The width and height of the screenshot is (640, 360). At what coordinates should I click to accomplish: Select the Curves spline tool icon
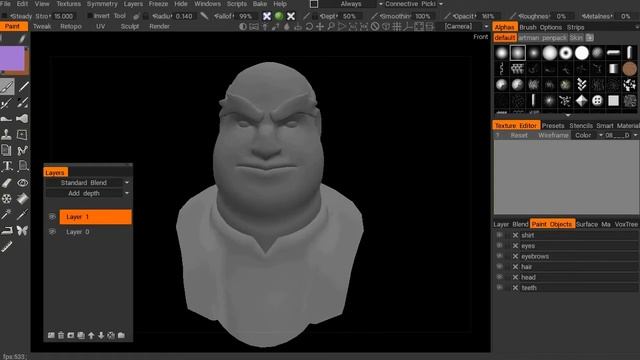(x=22, y=150)
